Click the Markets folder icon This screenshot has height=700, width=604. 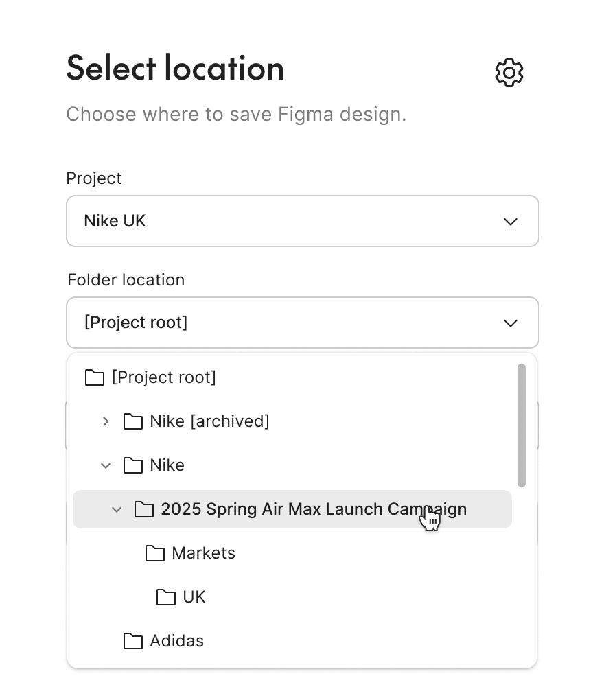tap(155, 553)
